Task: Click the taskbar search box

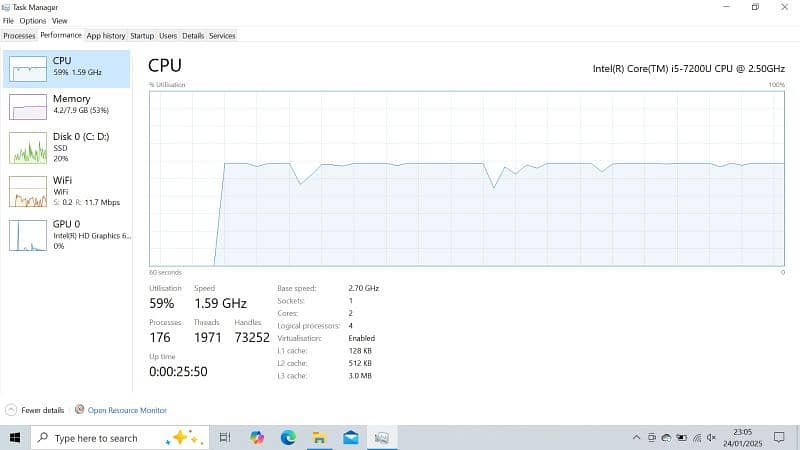Action: 120,437
